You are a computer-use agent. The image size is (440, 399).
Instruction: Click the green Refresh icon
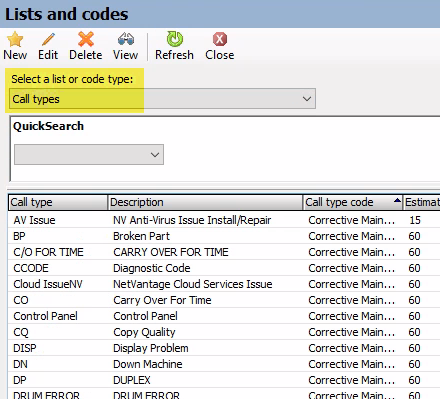click(x=175, y=39)
